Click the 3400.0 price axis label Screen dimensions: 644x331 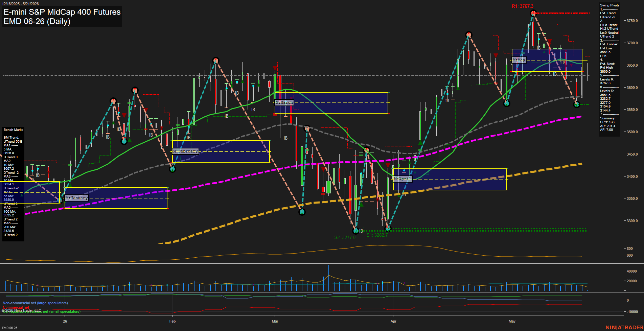tap(632, 176)
